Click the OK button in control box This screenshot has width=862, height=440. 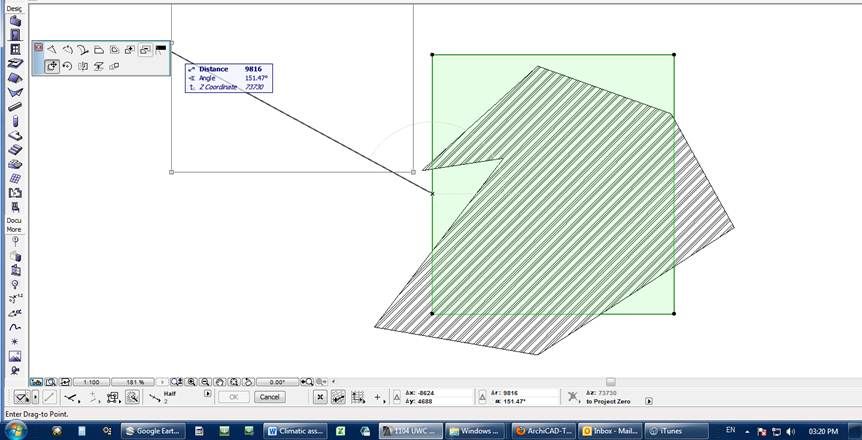click(x=234, y=397)
